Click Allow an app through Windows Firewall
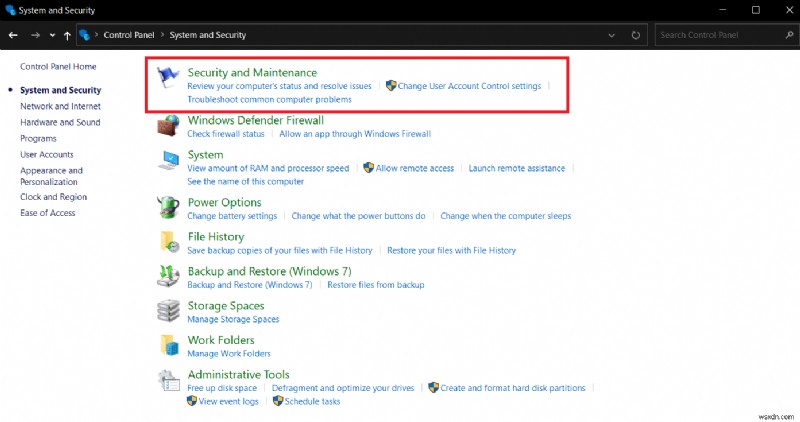The width and height of the screenshot is (800, 422). 355,134
